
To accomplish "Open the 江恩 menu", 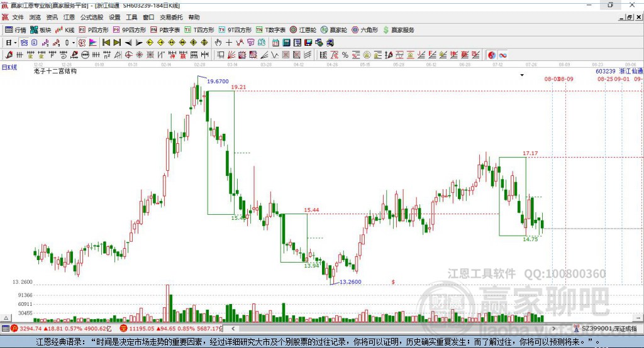I will tap(69, 17).
